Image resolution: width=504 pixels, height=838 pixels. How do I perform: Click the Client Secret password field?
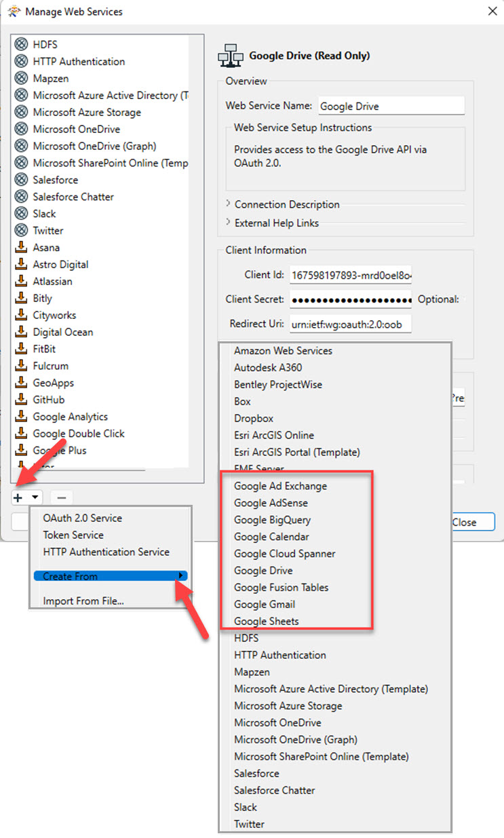(351, 299)
